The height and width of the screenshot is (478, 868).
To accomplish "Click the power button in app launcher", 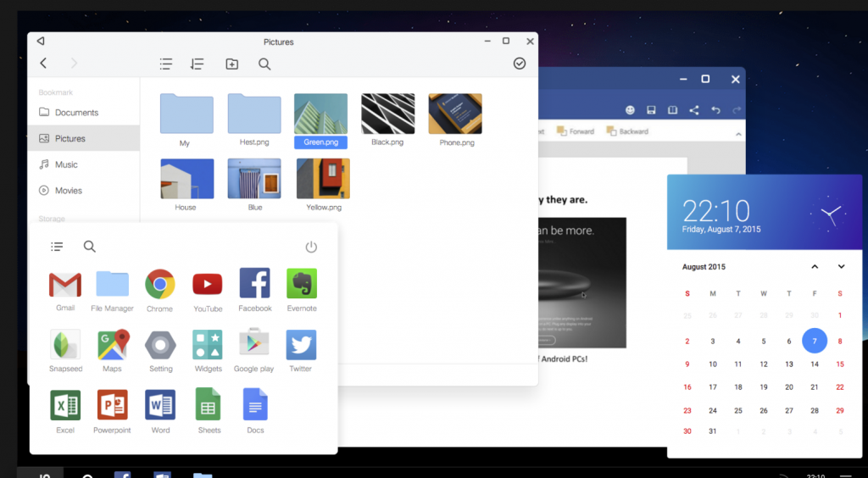I will pyautogui.click(x=312, y=247).
